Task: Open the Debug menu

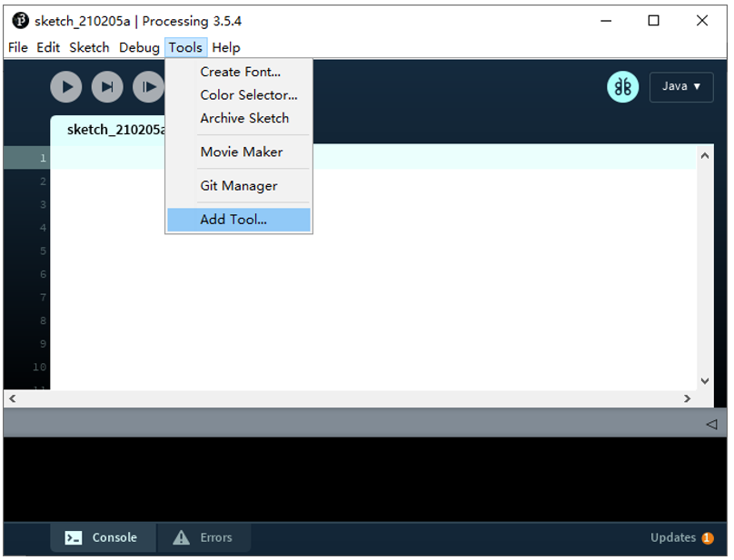Action: (139, 48)
